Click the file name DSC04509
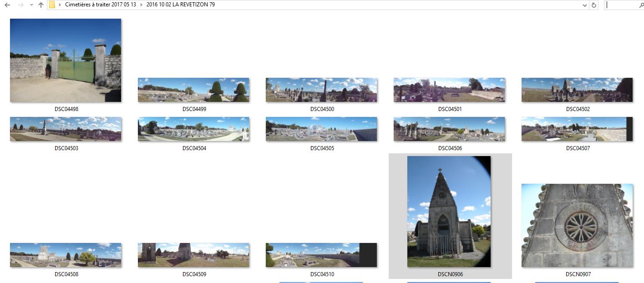Image resolution: width=644 pixels, height=283 pixels. point(194,274)
